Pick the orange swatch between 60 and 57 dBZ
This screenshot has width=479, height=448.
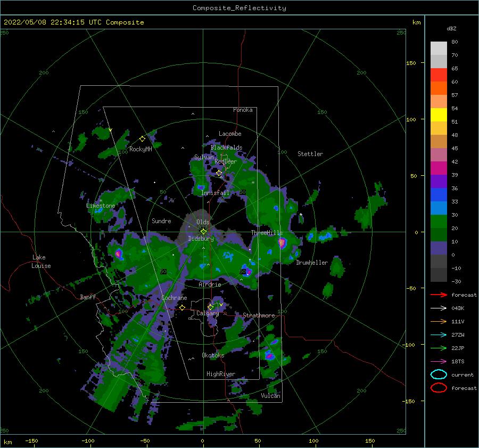(x=439, y=88)
